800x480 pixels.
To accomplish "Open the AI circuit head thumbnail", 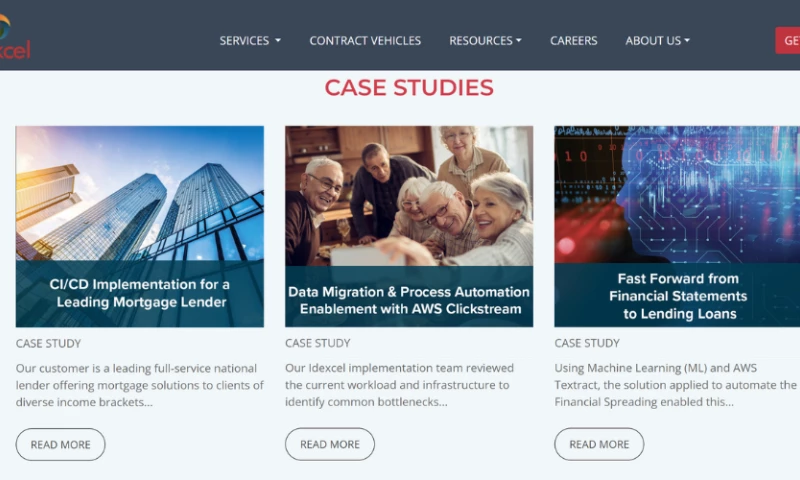I will tap(677, 194).
